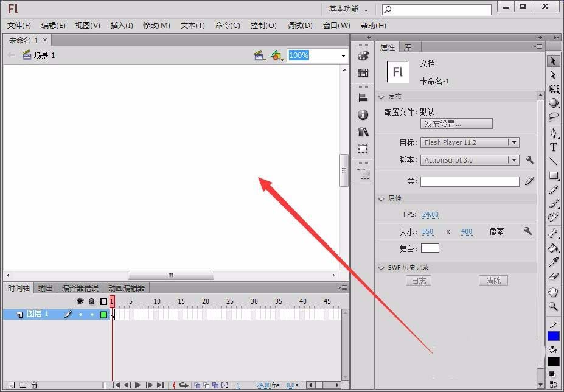The width and height of the screenshot is (564, 392).
Task: Select the Lasso tool
Action: (554, 116)
